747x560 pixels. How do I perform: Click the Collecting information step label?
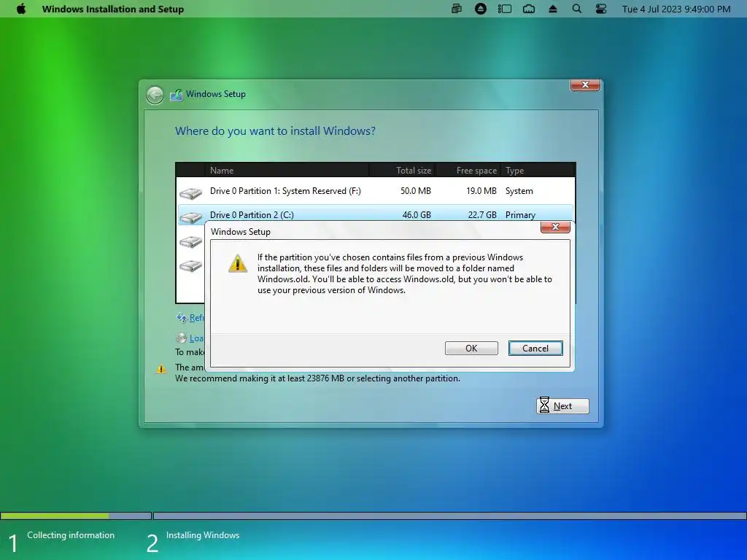71,535
